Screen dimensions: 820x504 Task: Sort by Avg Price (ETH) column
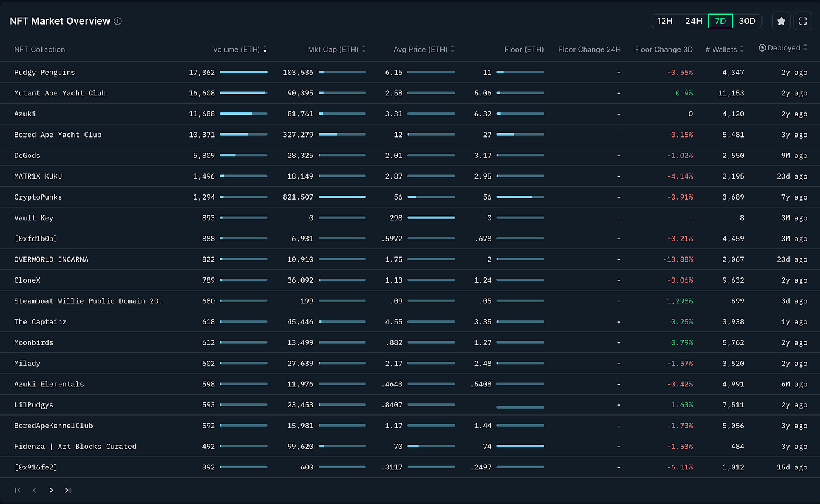click(453, 50)
